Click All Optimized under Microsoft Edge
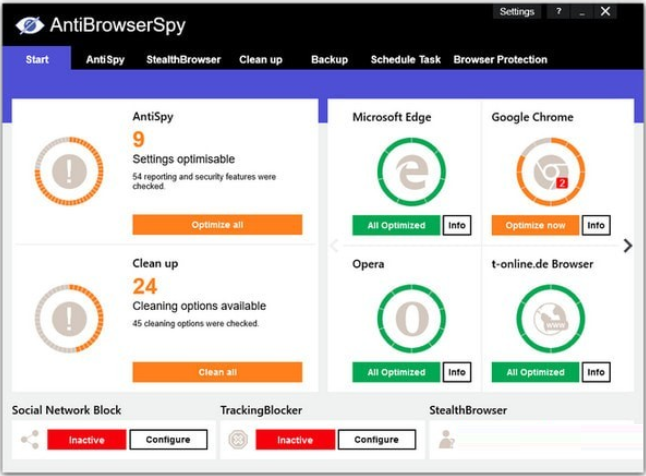 (x=396, y=225)
